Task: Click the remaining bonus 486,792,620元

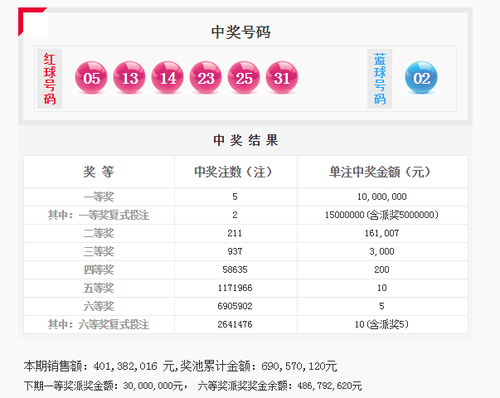Action: click(x=330, y=386)
